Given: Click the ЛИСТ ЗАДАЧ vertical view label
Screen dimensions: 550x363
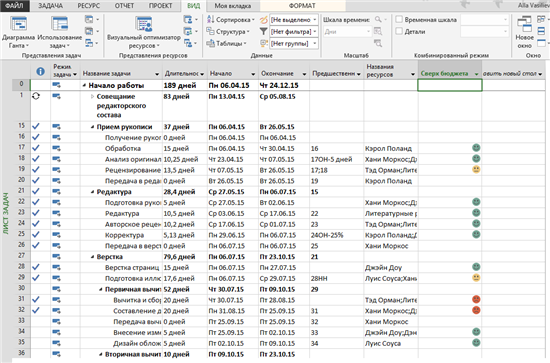Looking at the screenshot, I should point(6,213).
